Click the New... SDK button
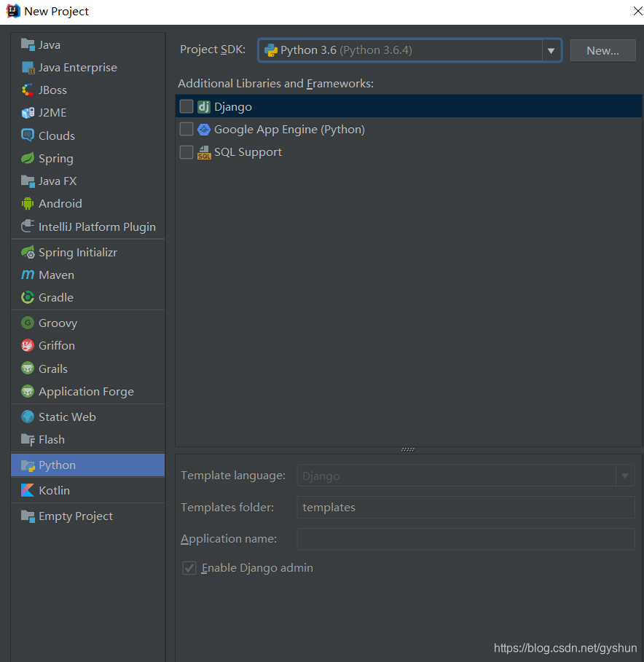This screenshot has width=644, height=662. (602, 50)
